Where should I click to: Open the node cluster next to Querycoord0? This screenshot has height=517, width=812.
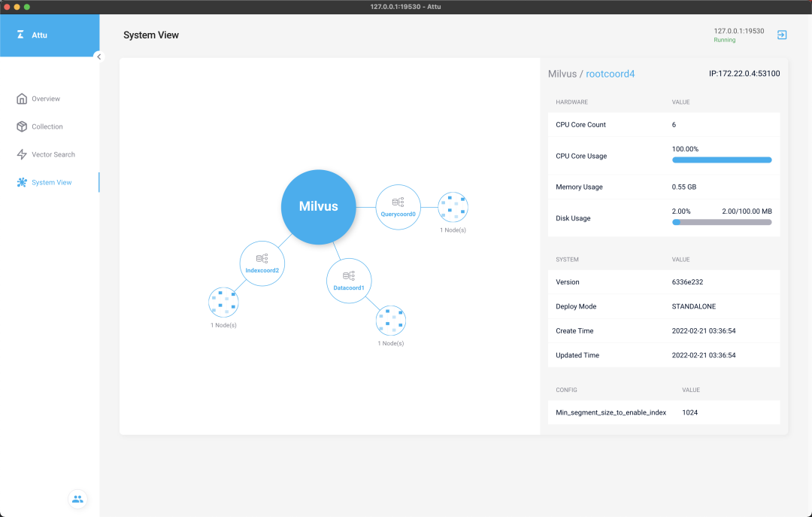[453, 207]
